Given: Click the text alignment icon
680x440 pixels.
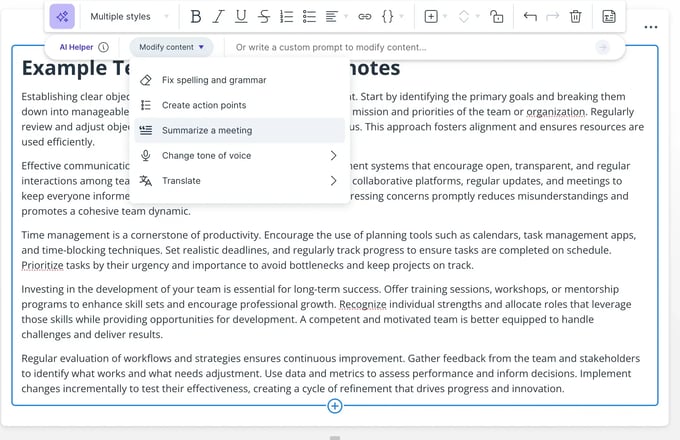Looking at the screenshot, I should [332, 16].
